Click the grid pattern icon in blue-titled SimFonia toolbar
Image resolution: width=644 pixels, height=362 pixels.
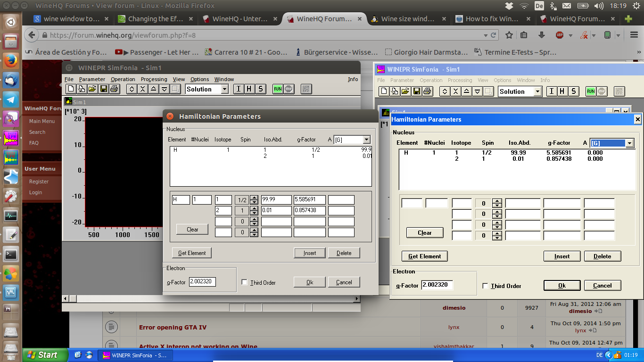(619, 91)
